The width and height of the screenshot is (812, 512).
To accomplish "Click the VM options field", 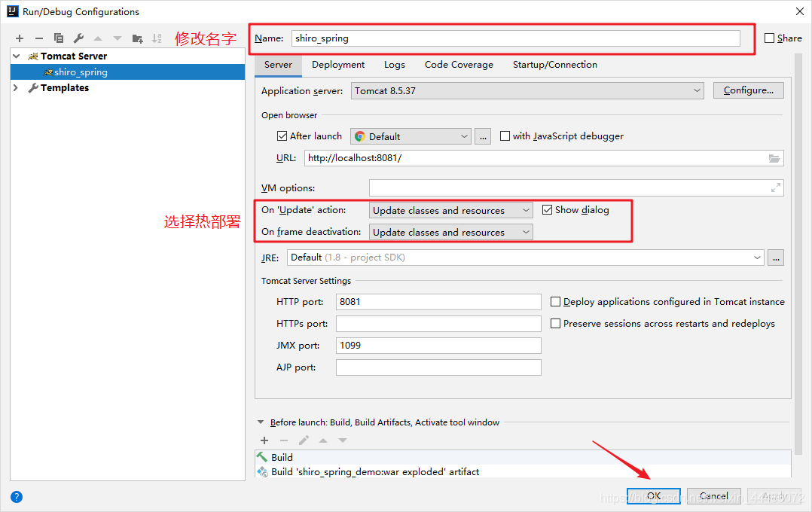I will click(576, 188).
